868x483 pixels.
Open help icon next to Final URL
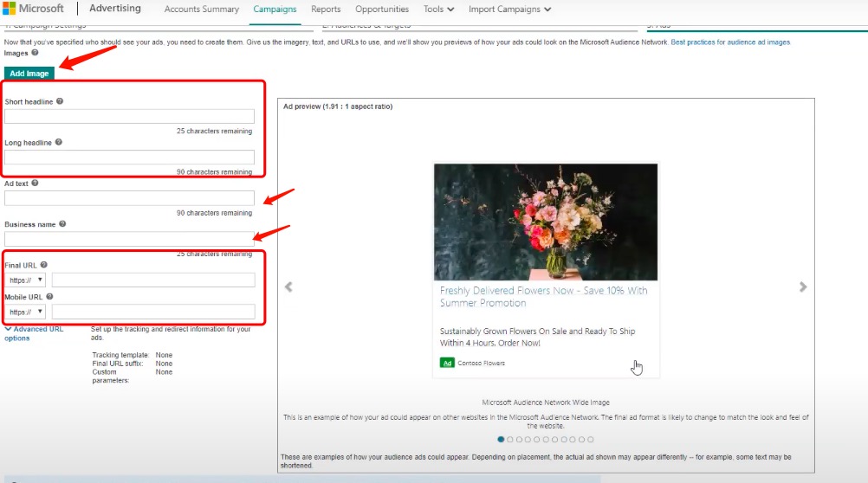click(43, 265)
